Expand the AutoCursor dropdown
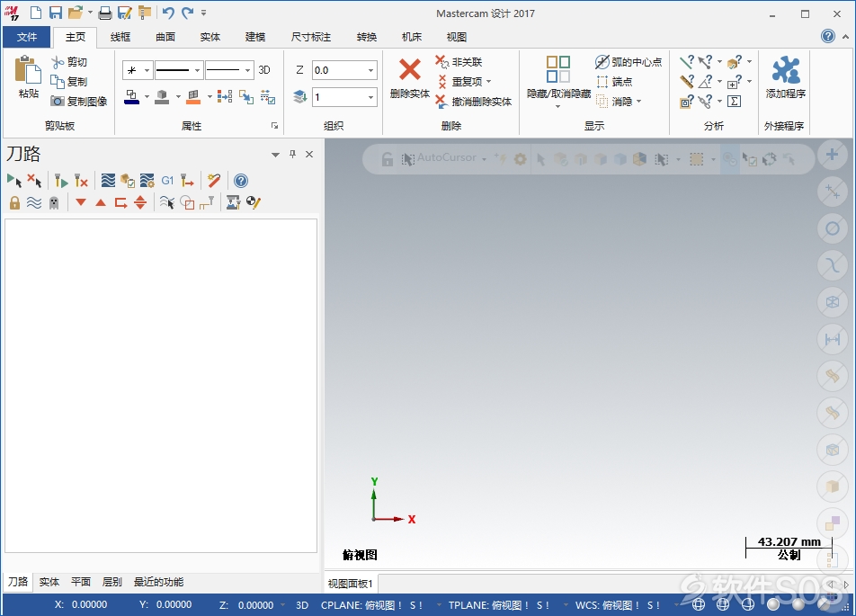Screen dimensions: 856x616 tap(484, 159)
